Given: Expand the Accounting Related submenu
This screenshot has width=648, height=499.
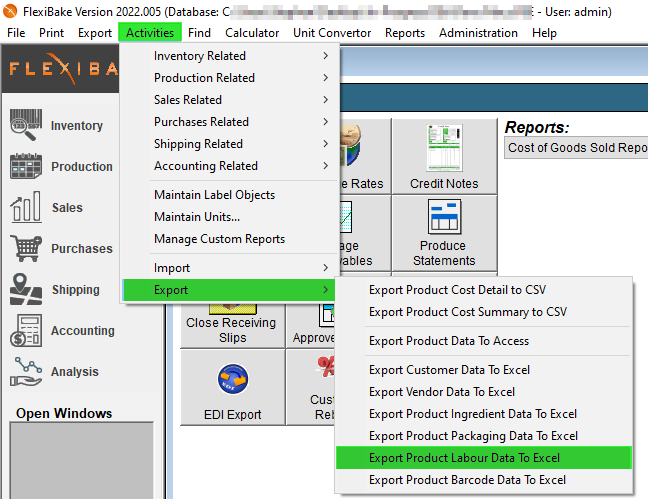Looking at the screenshot, I should [x=231, y=165].
